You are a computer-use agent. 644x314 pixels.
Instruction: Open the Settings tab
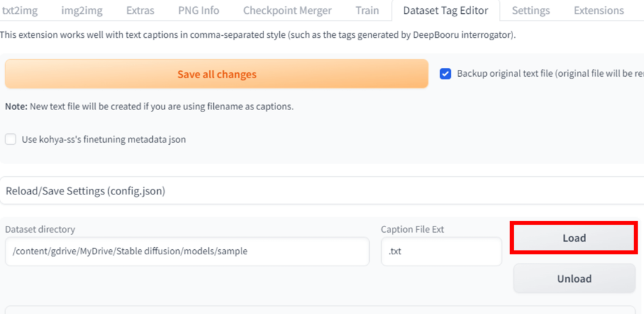pyautogui.click(x=531, y=10)
